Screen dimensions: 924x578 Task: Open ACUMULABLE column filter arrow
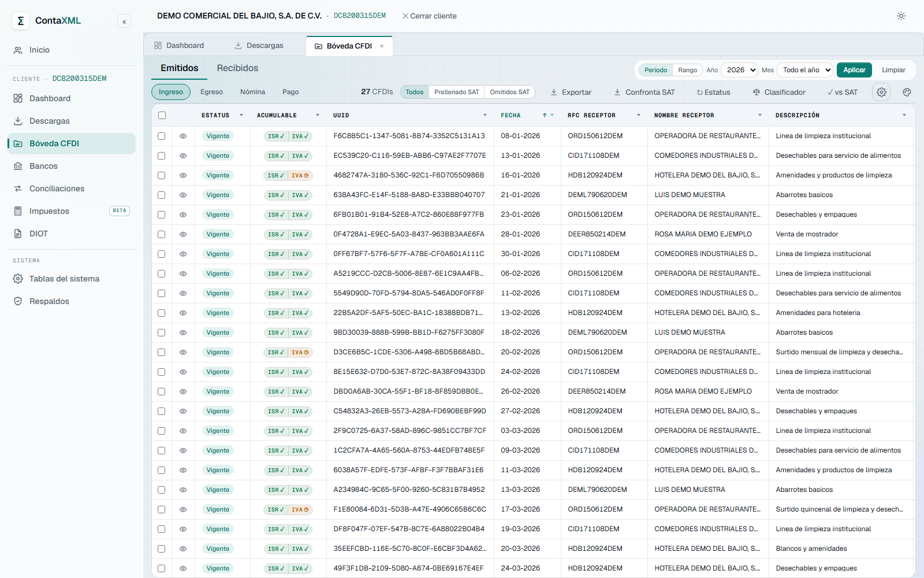pyautogui.click(x=318, y=116)
